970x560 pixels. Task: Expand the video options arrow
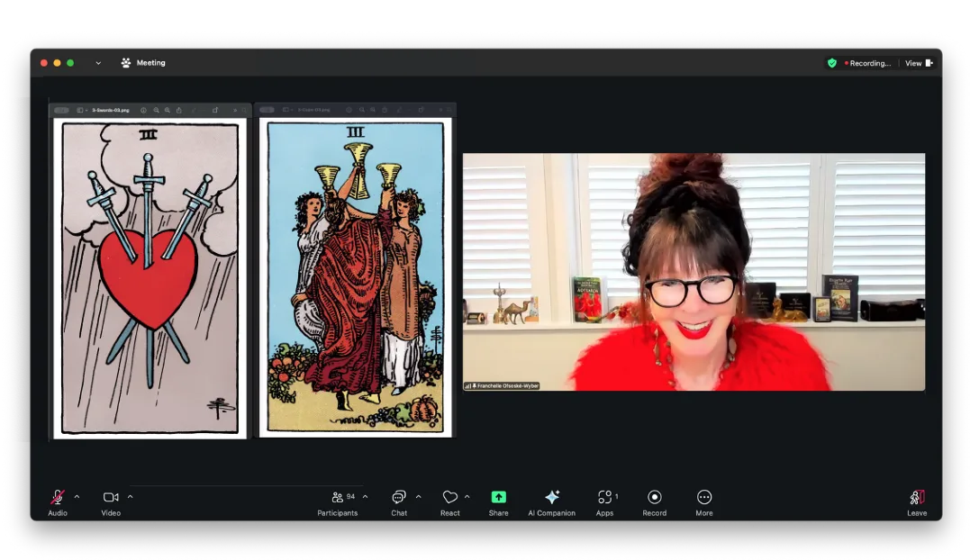pyautogui.click(x=130, y=497)
